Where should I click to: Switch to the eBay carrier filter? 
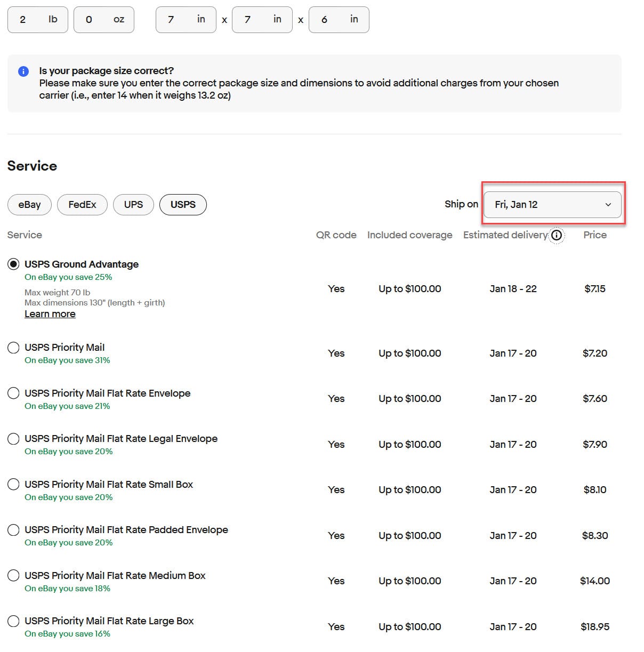(x=29, y=205)
